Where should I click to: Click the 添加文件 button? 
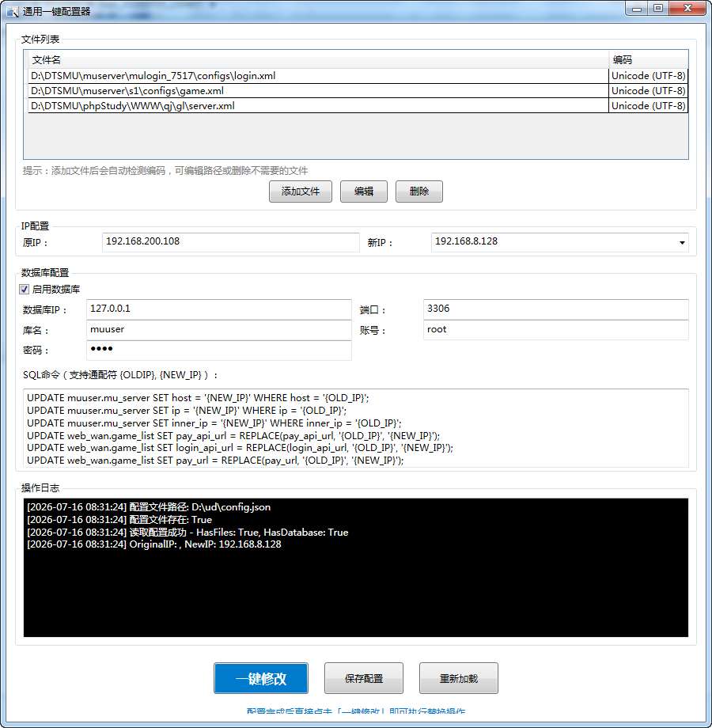pyautogui.click(x=301, y=191)
